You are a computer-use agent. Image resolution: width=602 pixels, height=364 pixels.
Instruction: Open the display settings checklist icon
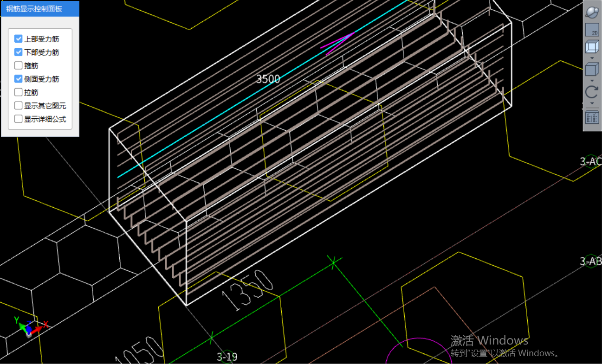coord(592,117)
